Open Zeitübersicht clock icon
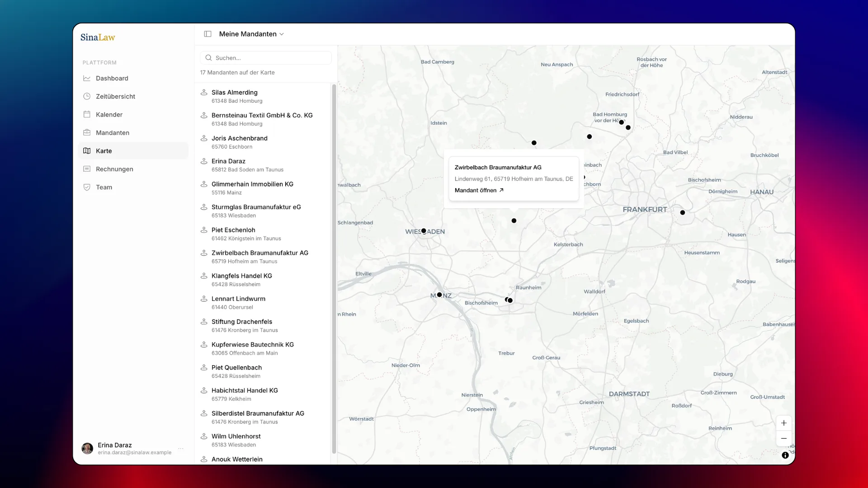868x488 pixels. [x=87, y=96]
